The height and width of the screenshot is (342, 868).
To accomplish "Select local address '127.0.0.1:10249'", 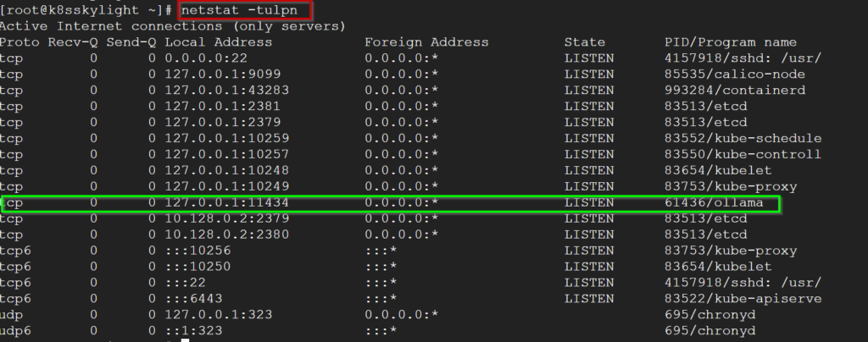I will [x=227, y=186].
